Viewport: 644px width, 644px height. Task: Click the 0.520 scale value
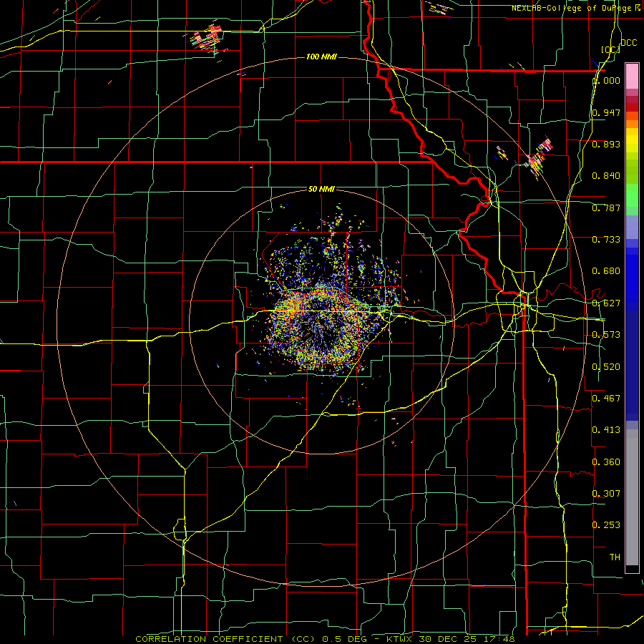click(606, 367)
